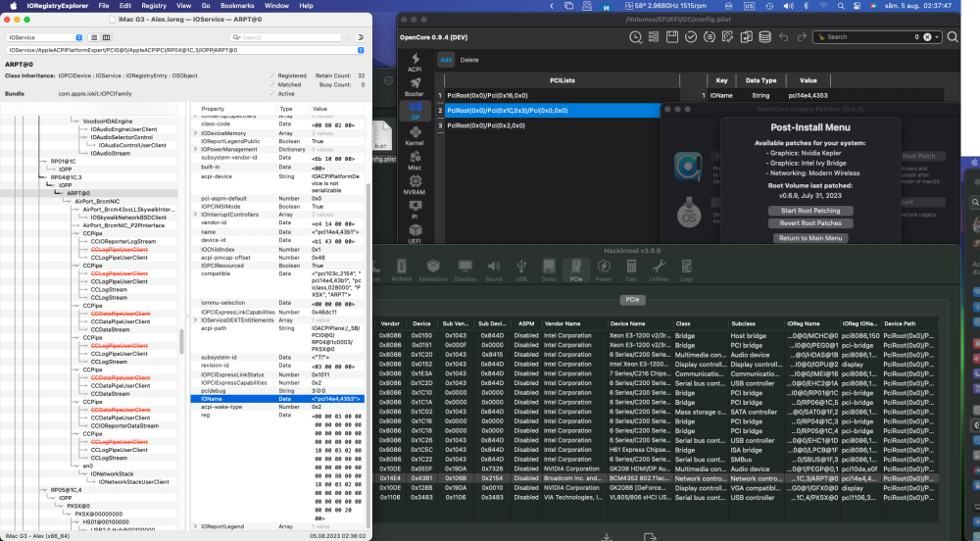This screenshot has width=980, height=541.
Task: Open the Calc tool in Hackintool toolbar
Action: pyautogui.click(x=631, y=270)
